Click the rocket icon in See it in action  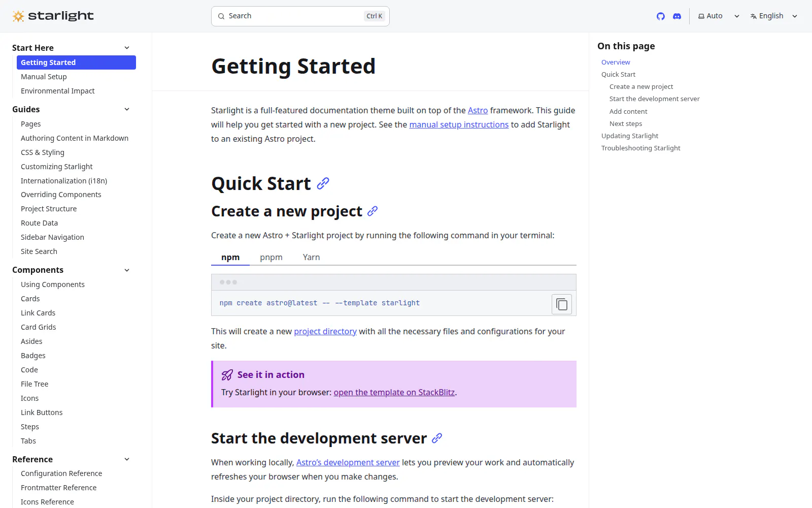click(227, 375)
